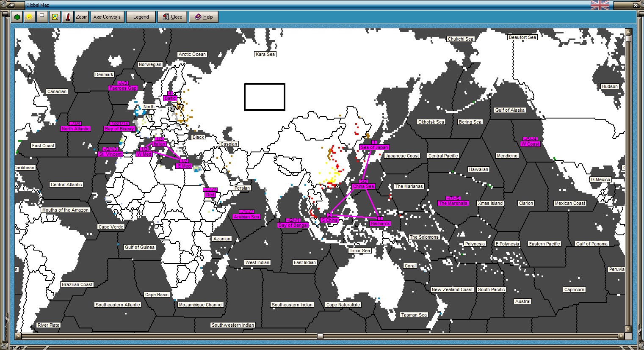Screen dimensions: 644x350
Task: Click the North Atlantic label
Action: pos(75,129)
